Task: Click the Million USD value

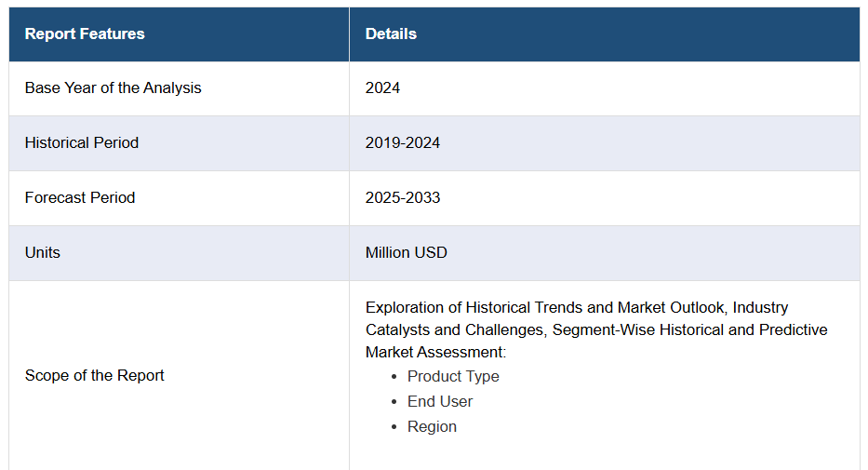Action: pyautogui.click(x=406, y=252)
